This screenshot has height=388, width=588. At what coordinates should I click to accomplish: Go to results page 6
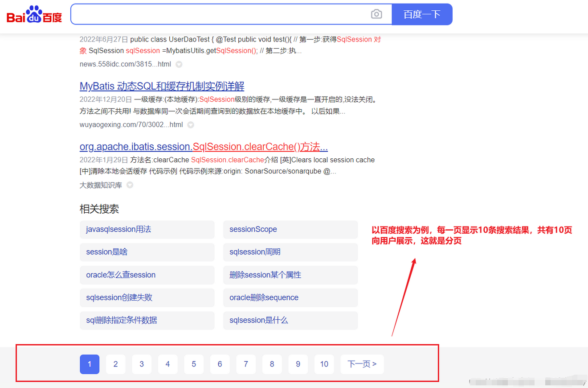220,364
